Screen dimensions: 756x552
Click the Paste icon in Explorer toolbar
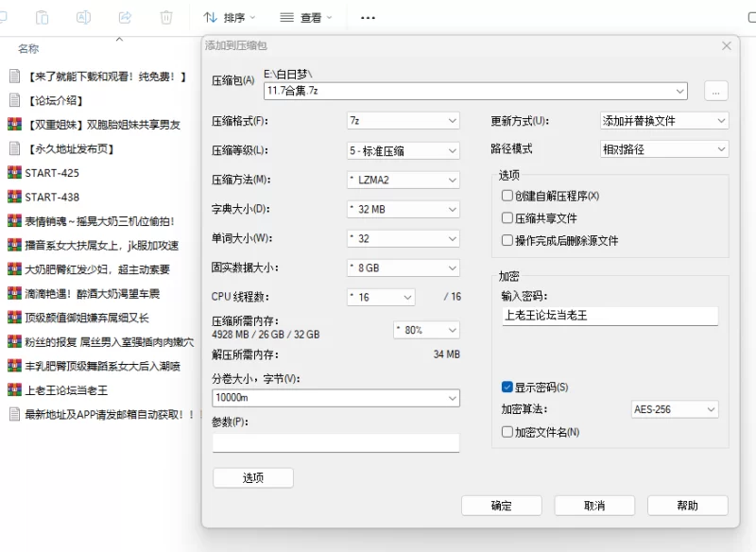[43, 17]
